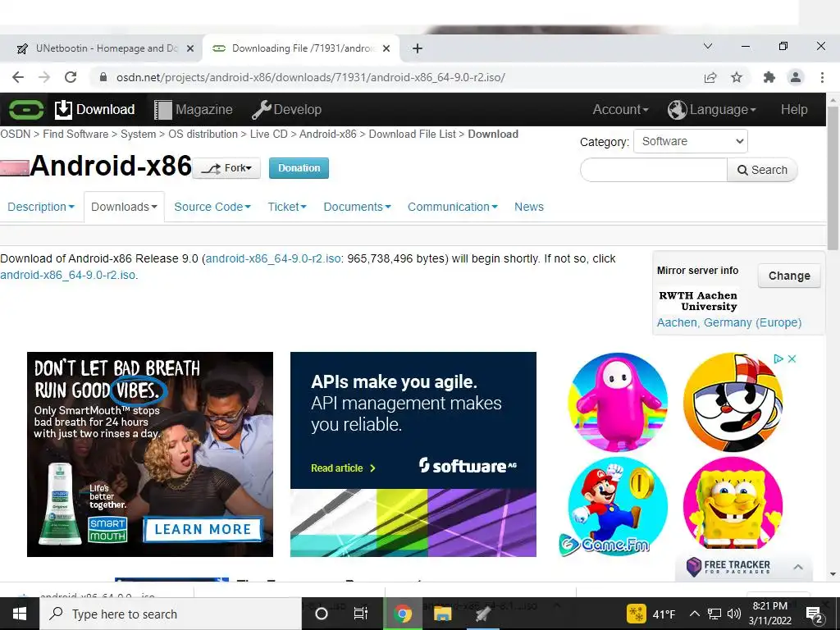
Task: Open Task View in taskbar
Action: 361,614
